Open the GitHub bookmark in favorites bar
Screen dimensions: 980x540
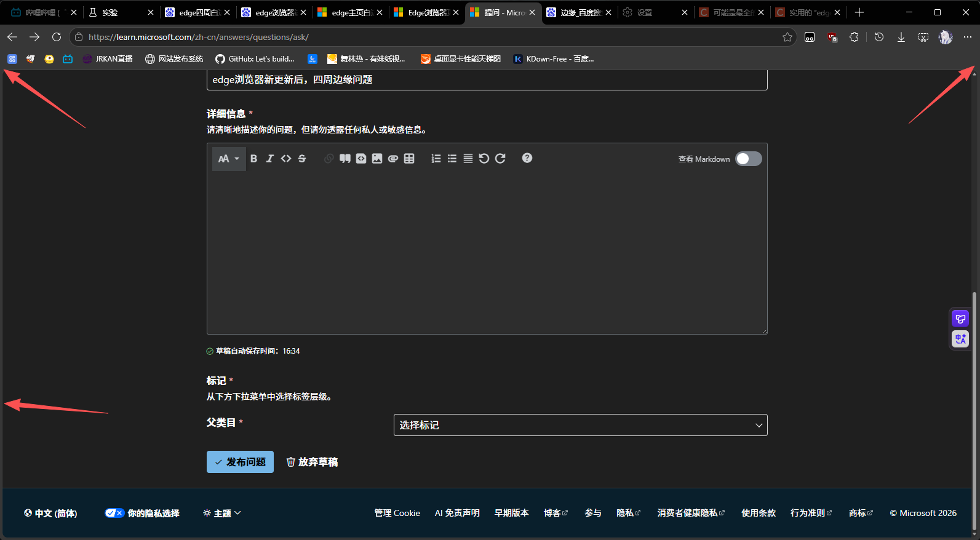255,59
